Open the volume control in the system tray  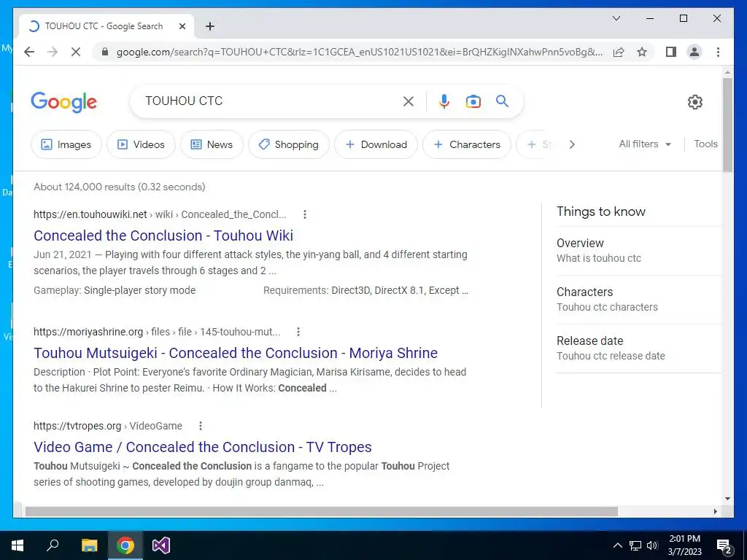652,545
